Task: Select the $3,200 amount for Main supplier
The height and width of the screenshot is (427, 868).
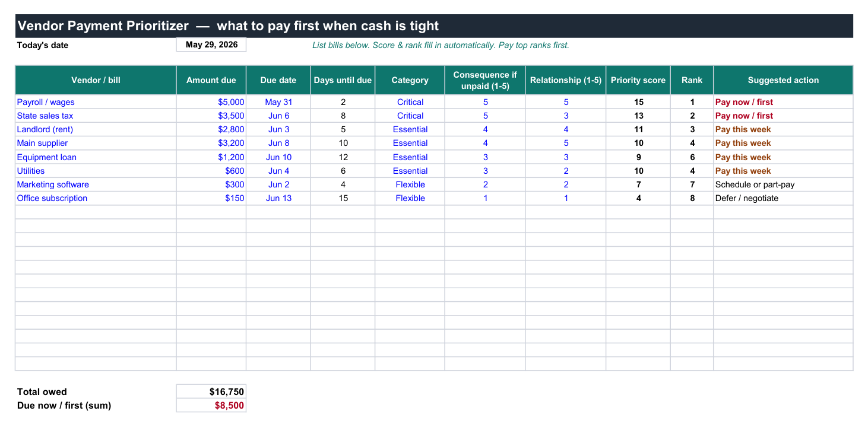Action: point(211,143)
